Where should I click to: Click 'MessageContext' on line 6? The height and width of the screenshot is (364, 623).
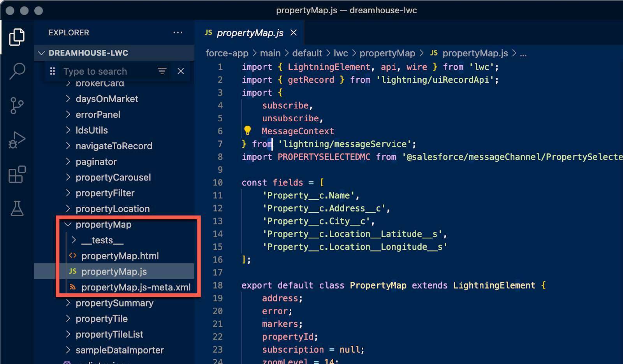pyautogui.click(x=298, y=131)
